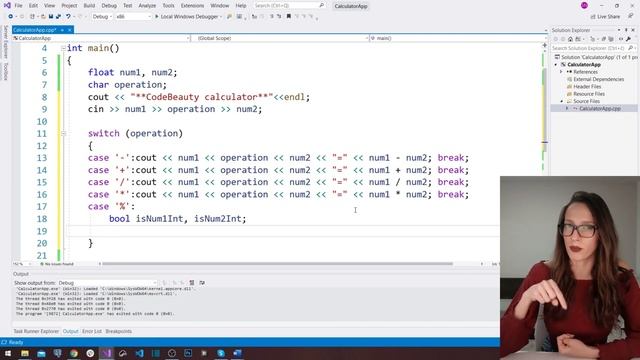This screenshot has width=640, height=360.
Task: Open the CalculatorApp project scope dropdown
Action: pyautogui.click(x=101, y=38)
